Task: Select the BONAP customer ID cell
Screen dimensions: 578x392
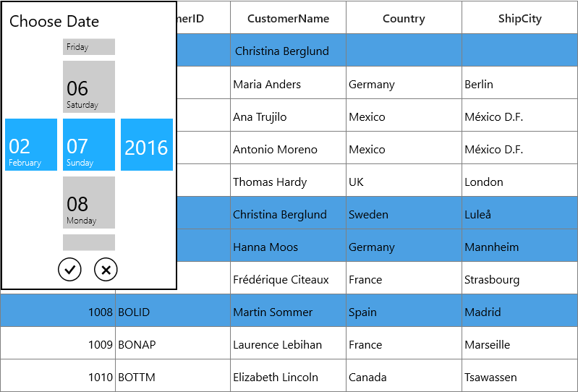Action: point(173,343)
